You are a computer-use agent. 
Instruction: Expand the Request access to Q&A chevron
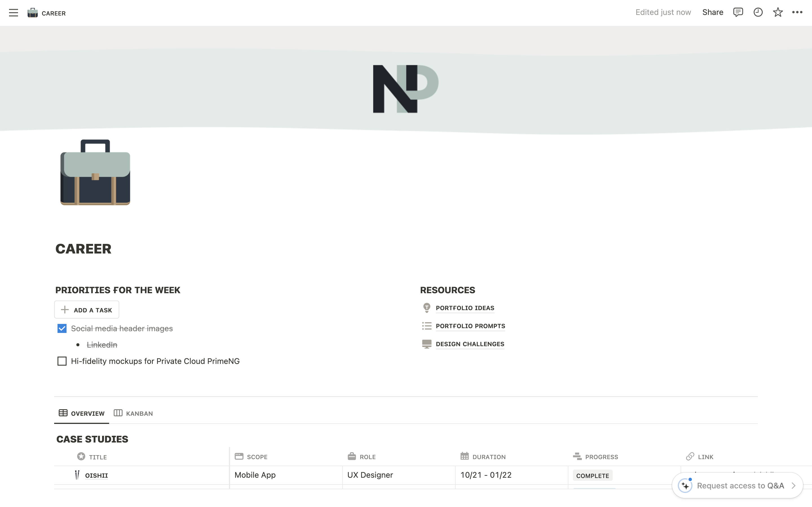point(794,486)
